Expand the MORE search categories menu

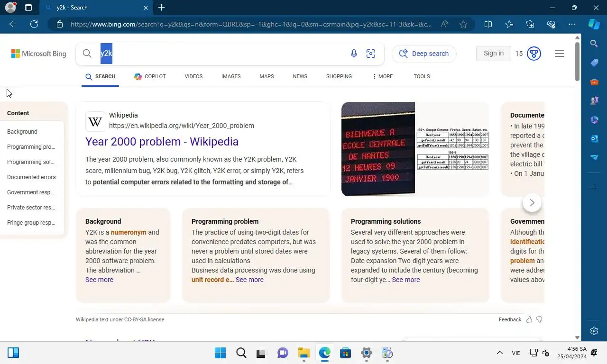[383, 76]
